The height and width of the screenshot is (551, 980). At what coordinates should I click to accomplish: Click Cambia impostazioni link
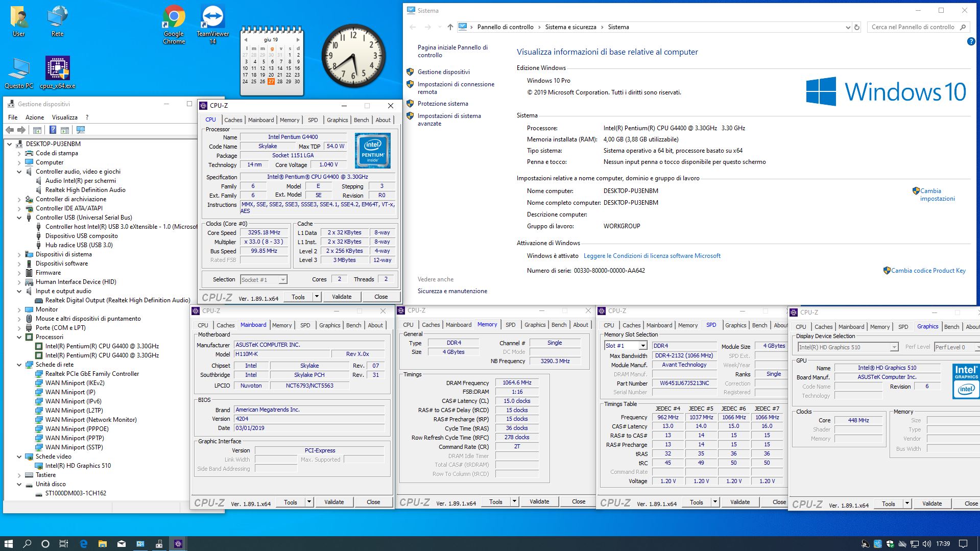pos(938,195)
